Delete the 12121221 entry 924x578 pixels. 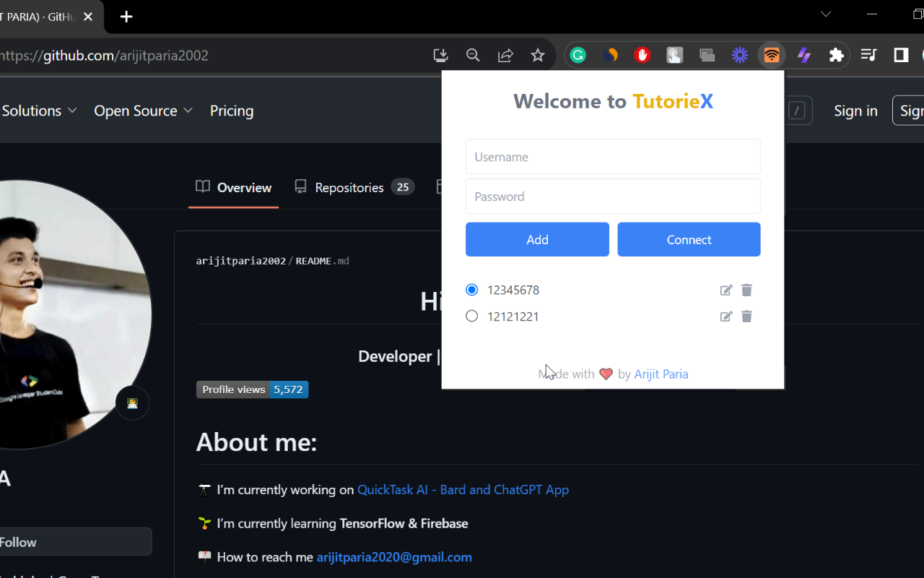(746, 316)
